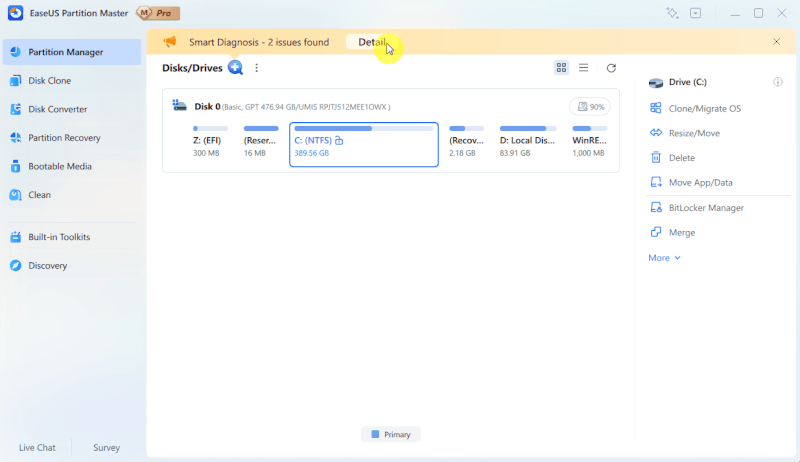The height and width of the screenshot is (462, 800).
Task: Click the Pro edition badge
Action: coord(158,13)
